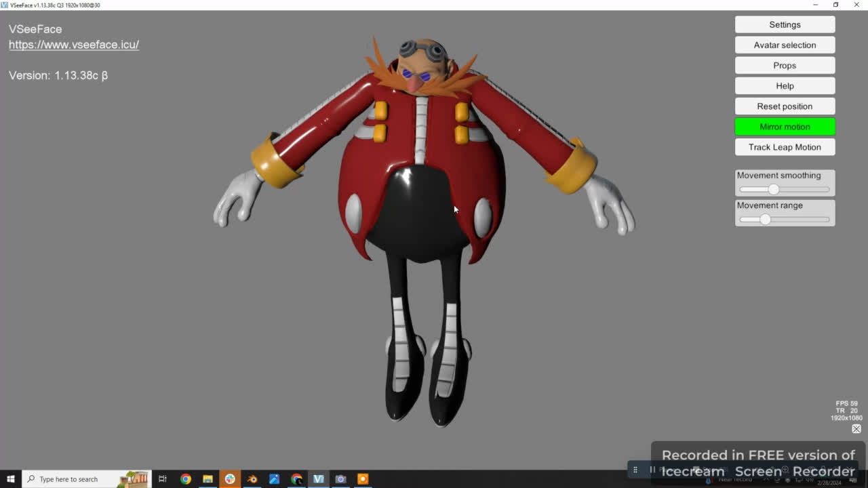The image size is (868, 488).
Task: Open Avatar selection
Action: (x=785, y=45)
